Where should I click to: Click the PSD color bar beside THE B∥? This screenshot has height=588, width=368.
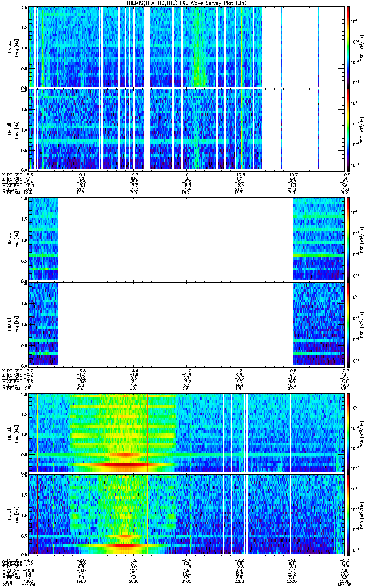click(x=348, y=514)
